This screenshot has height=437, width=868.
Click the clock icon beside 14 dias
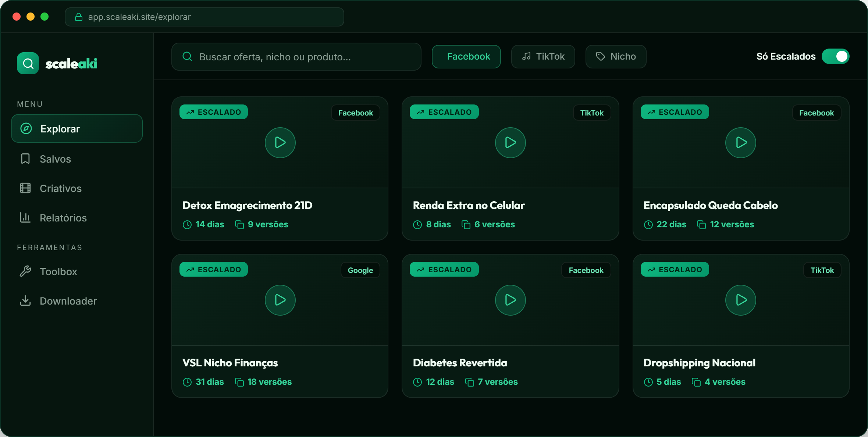(x=187, y=224)
